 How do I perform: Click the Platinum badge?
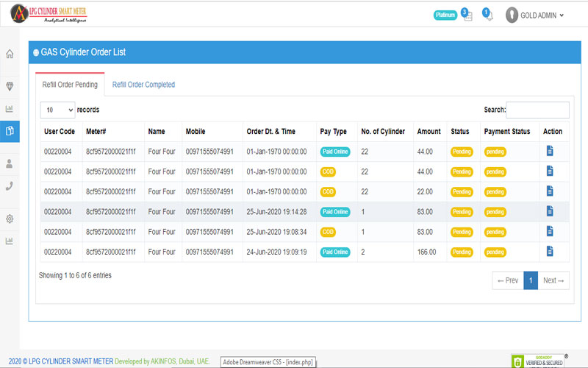445,15
